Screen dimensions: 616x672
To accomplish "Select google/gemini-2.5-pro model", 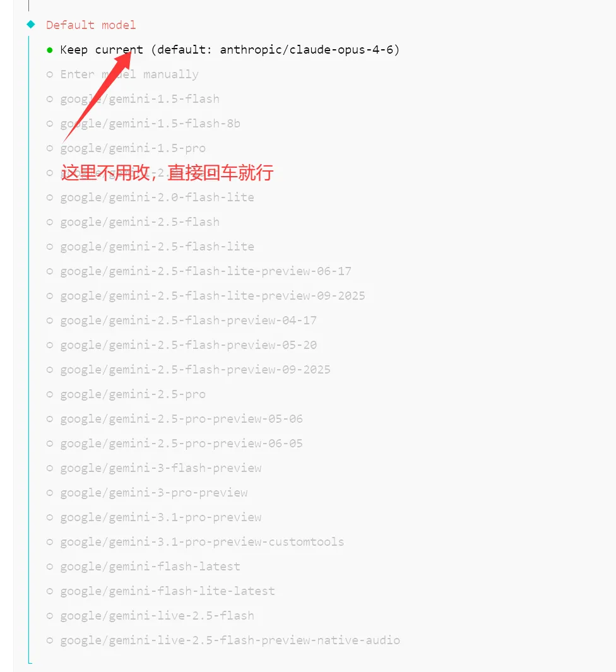I will [x=126, y=394].
